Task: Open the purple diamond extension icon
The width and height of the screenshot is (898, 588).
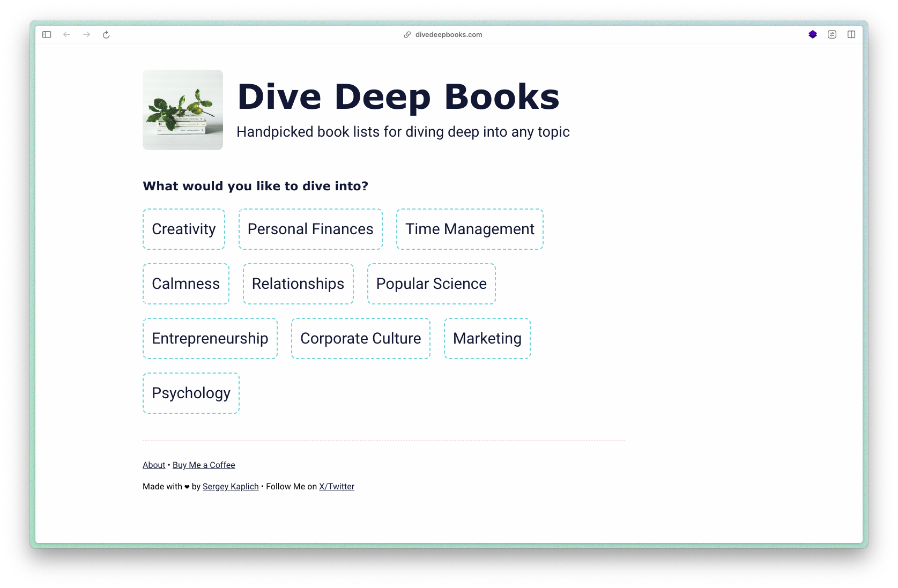Action: tap(813, 34)
